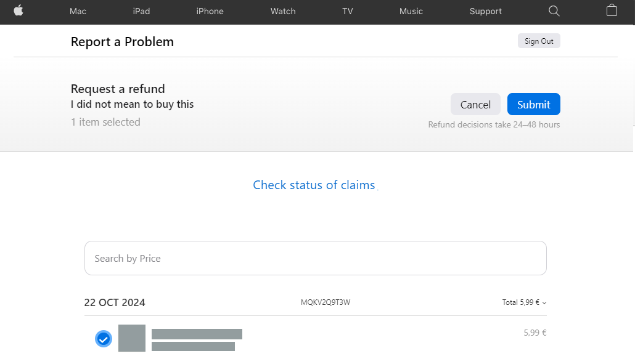
Task: Click the purchased item thumbnail
Action: (x=132, y=338)
